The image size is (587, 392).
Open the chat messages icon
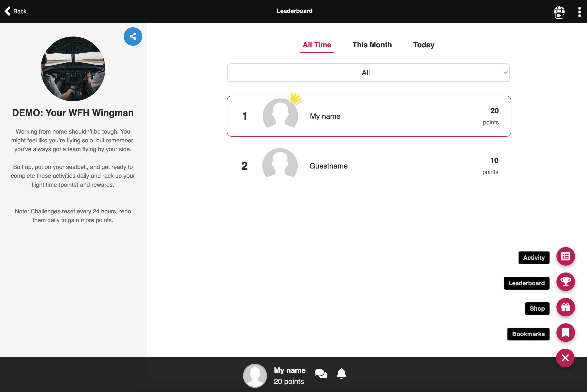tap(321, 373)
